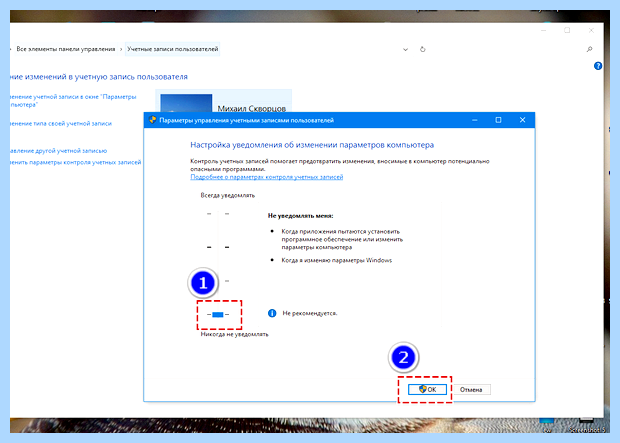Expand the address bar history dropdown
The image size is (620, 443).
click(x=405, y=50)
